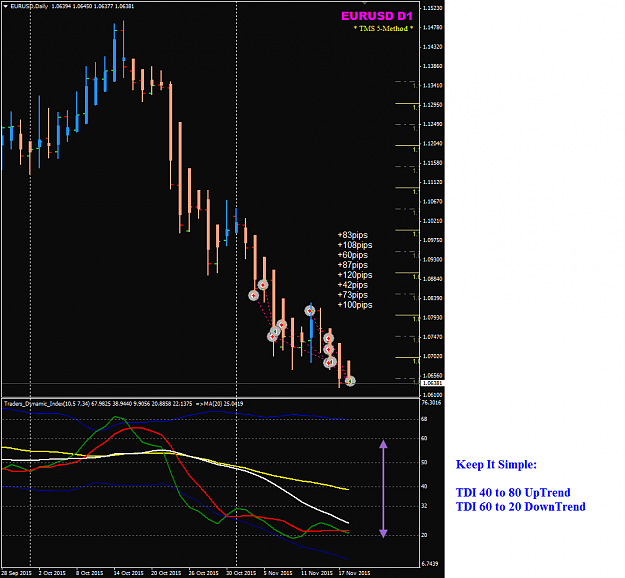Click the indicator level 50 label
The image size is (625, 578).
425,462
